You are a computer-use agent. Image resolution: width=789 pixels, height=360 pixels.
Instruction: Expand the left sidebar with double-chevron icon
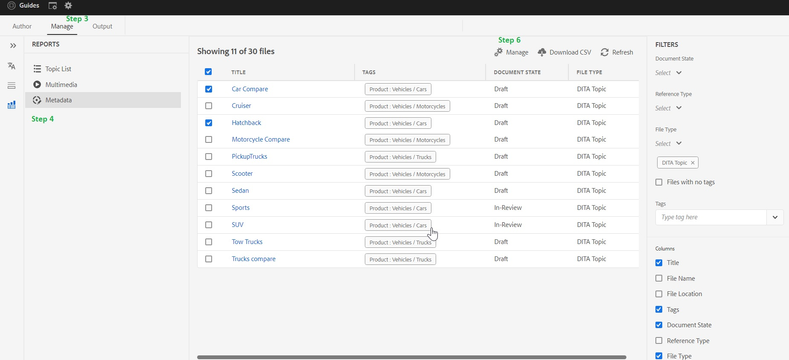point(13,46)
